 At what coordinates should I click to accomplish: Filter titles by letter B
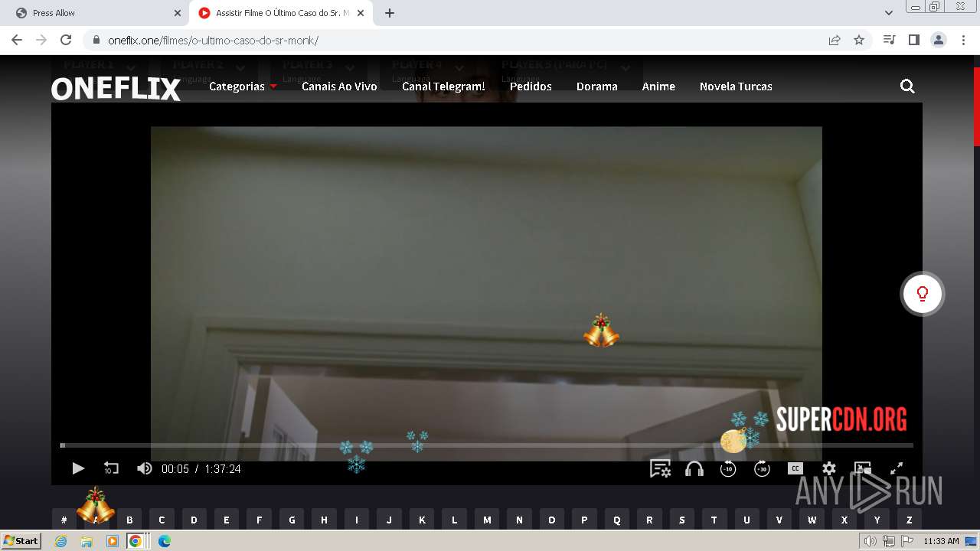(129, 520)
